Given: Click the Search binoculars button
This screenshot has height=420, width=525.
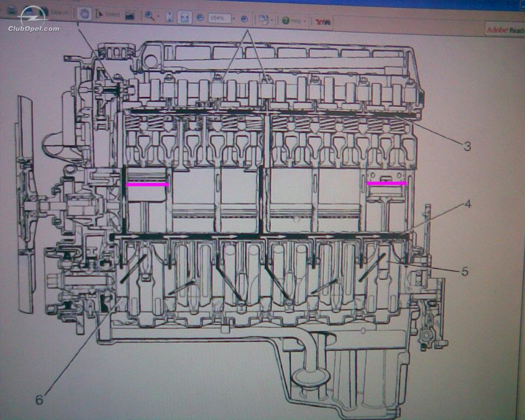Looking at the screenshot, I should click(x=54, y=13).
